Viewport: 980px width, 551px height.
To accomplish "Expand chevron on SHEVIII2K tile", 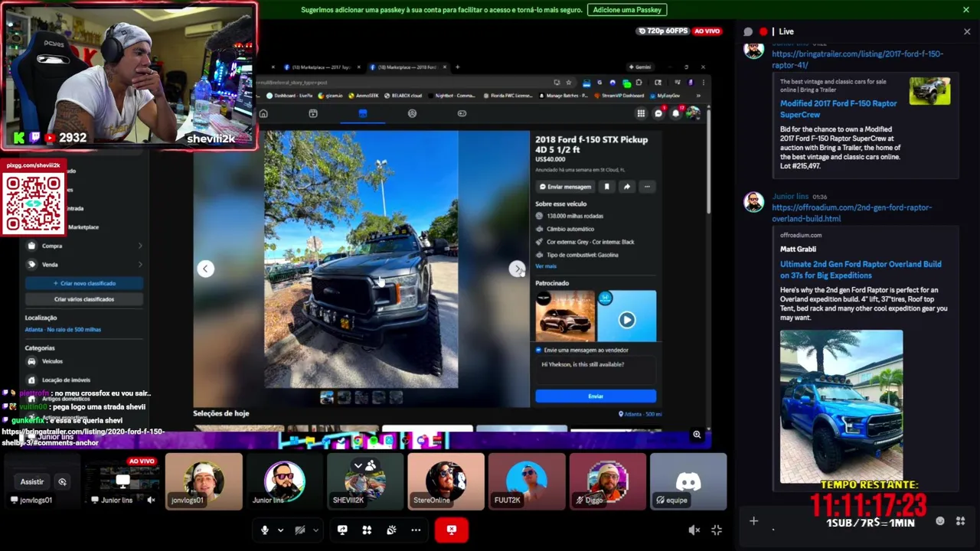I will tap(358, 465).
